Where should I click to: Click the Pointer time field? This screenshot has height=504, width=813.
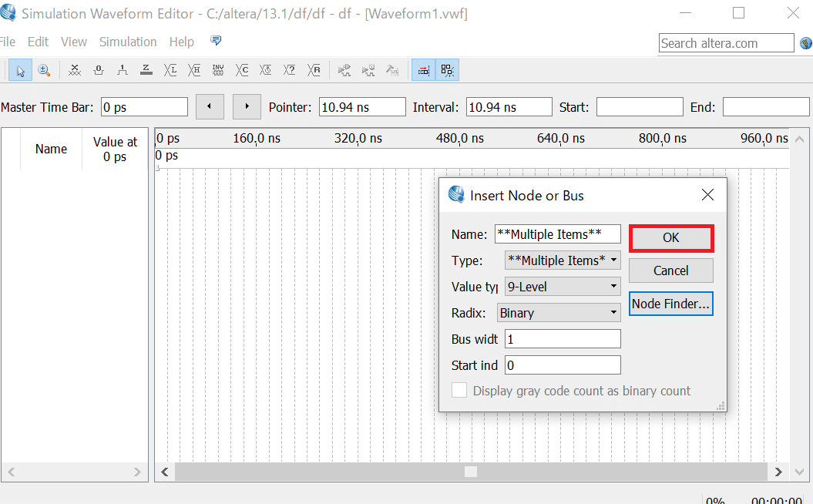pos(362,107)
